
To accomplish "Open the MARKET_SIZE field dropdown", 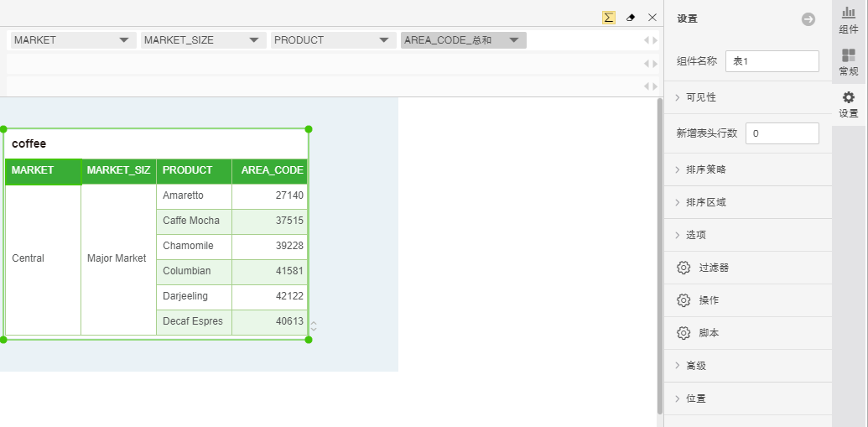I will click(x=254, y=40).
